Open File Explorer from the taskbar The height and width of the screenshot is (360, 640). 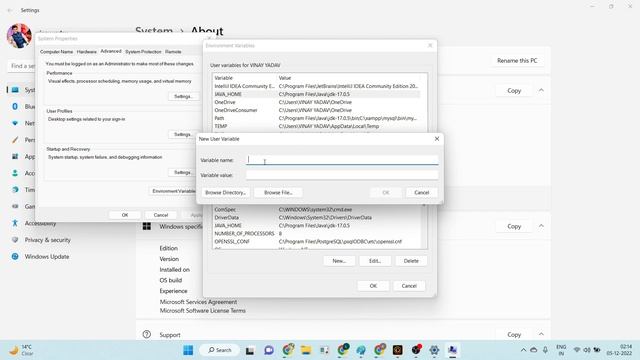click(x=306, y=350)
